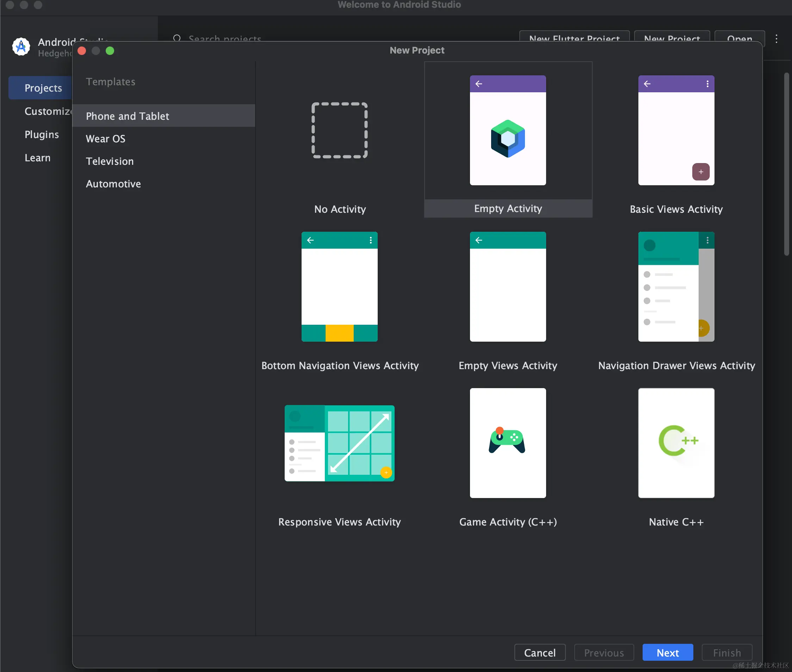Select the No Activity template icon
This screenshot has width=792, height=672.
(x=340, y=130)
